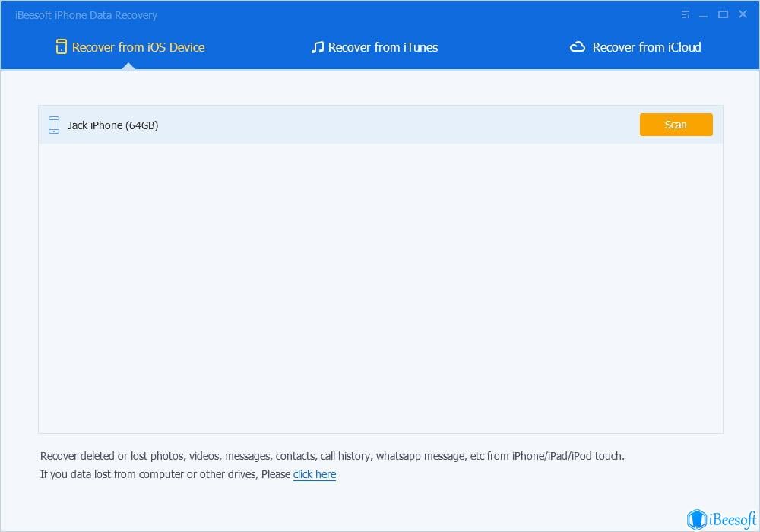This screenshot has height=532, width=760.
Task: Click the iBeesoft iPhone Data Recovery title
Action: point(87,15)
